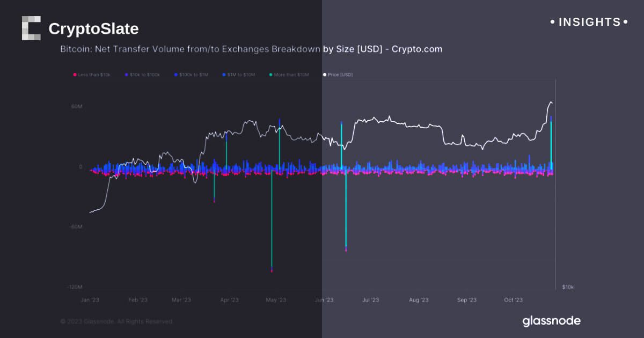Click the CryptoSlate brand name text
Screen dimensions: 644x338
[x=93, y=29]
